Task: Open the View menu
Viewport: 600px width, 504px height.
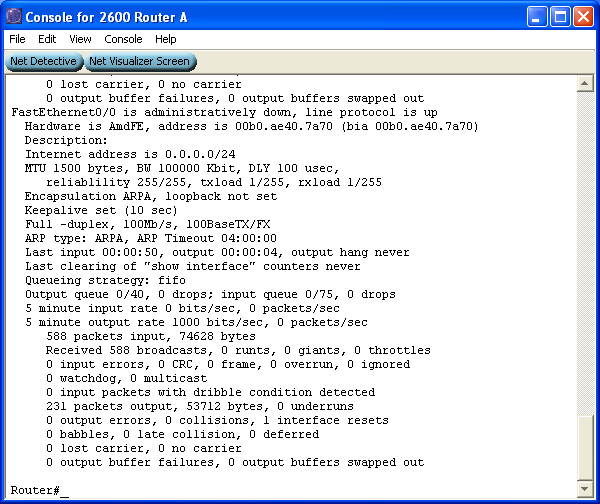Action: coord(80,39)
